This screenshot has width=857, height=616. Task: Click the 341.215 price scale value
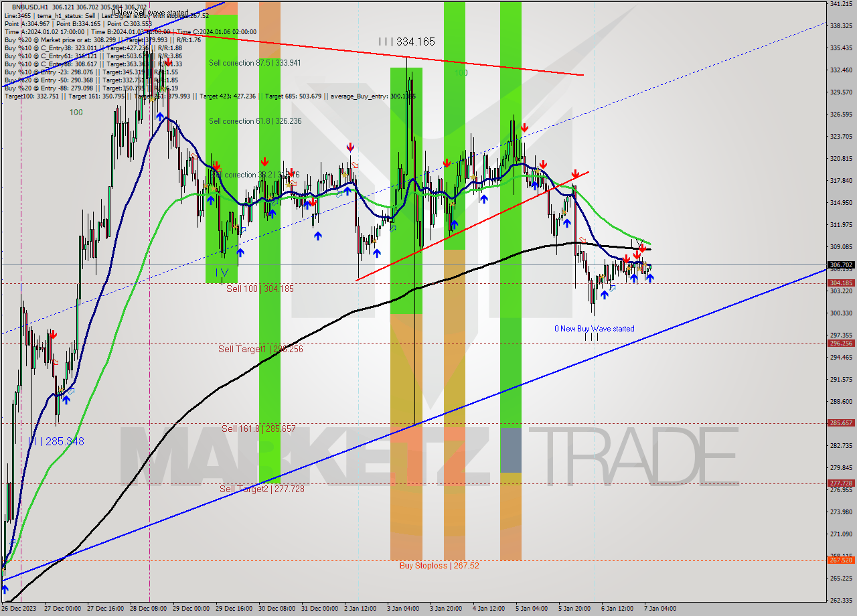pos(841,4)
